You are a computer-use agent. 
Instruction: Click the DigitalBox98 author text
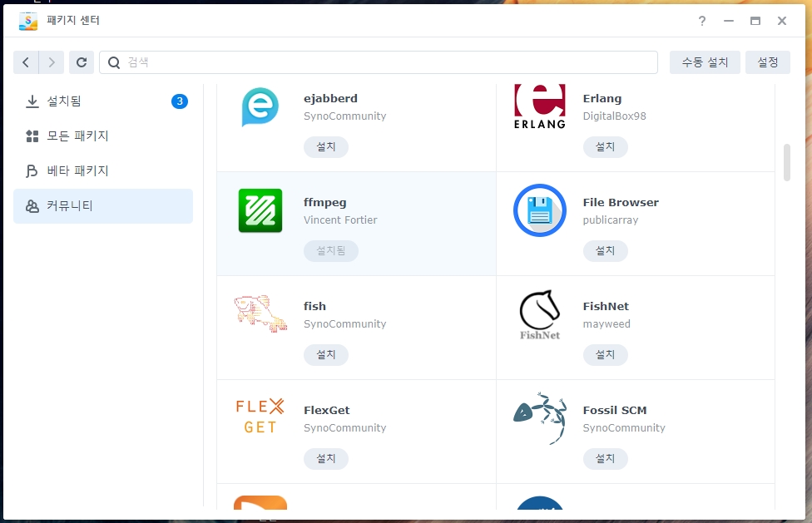pyautogui.click(x=615, y=116)
